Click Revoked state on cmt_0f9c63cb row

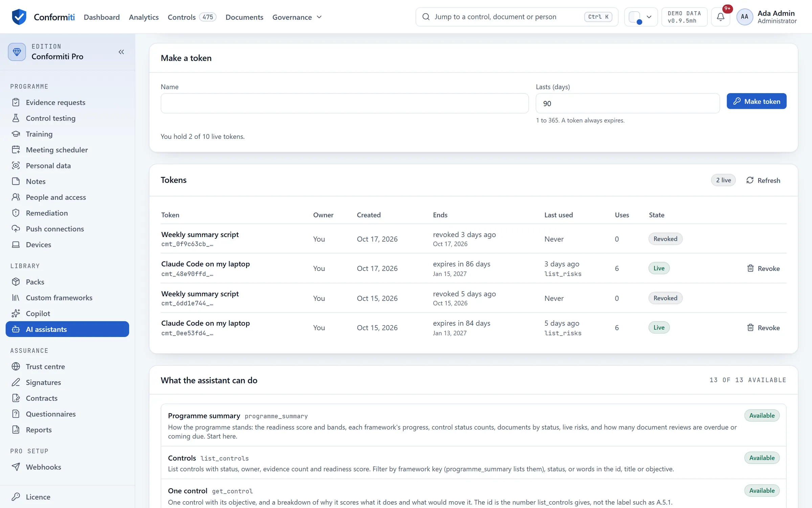665,239
